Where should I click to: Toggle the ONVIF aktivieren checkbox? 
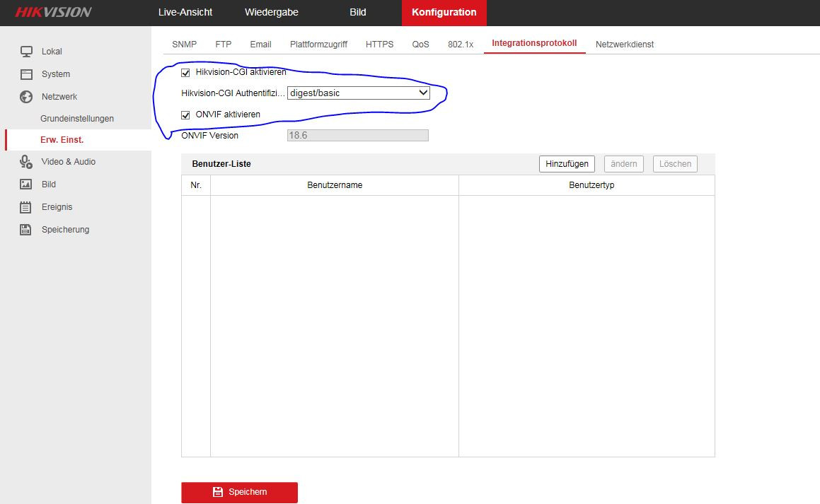(x=186, y=115)
